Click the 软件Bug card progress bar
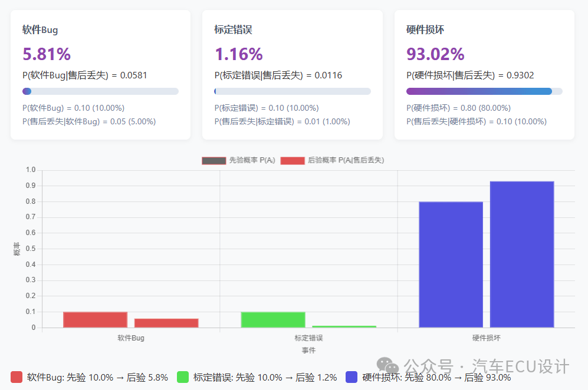This screenshot has width=588, height=390. [x=100, y=91]
